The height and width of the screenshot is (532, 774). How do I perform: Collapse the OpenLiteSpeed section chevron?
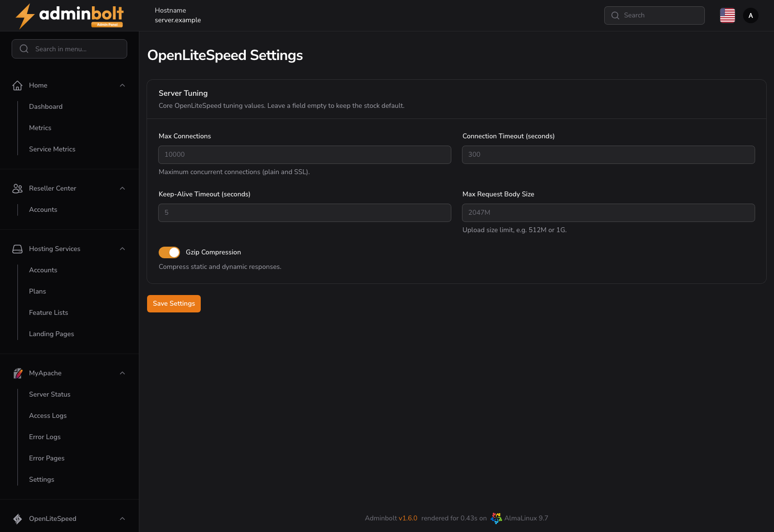point(122,518)
